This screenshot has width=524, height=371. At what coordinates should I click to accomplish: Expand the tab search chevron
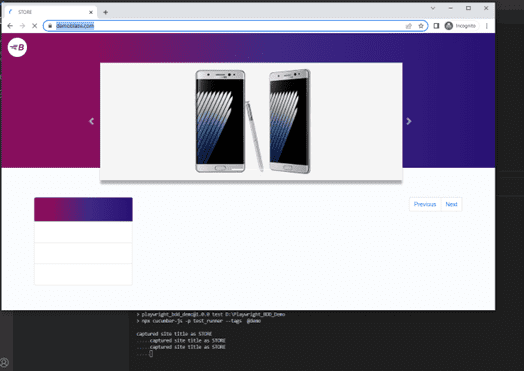pyautogui.click(x=433, y=8)
